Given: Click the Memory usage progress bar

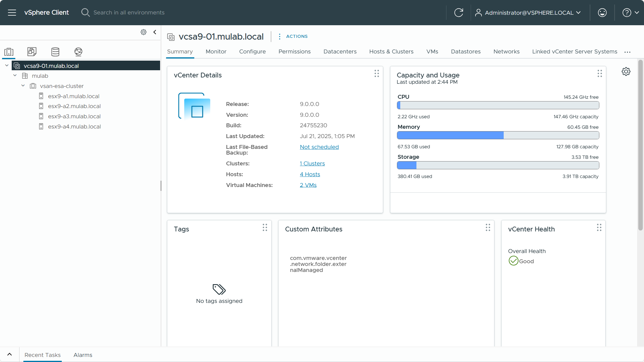Looking at the screenshot, I should pyautogui.click(x=498, y=135).
